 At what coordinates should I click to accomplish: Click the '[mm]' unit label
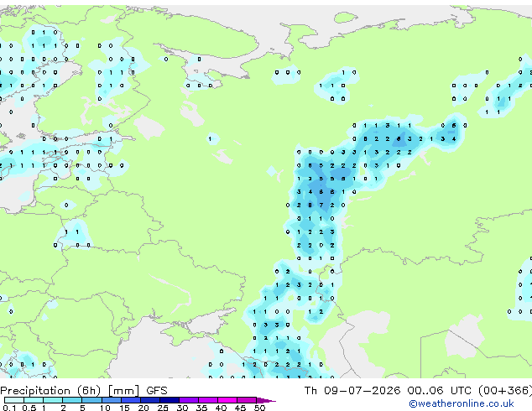click(x=123, y=391)
